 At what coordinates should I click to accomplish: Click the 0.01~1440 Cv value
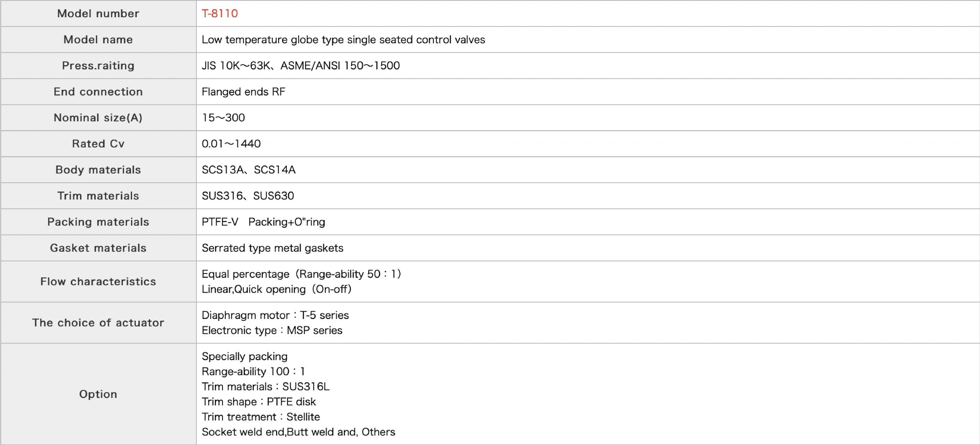(231, 144)
